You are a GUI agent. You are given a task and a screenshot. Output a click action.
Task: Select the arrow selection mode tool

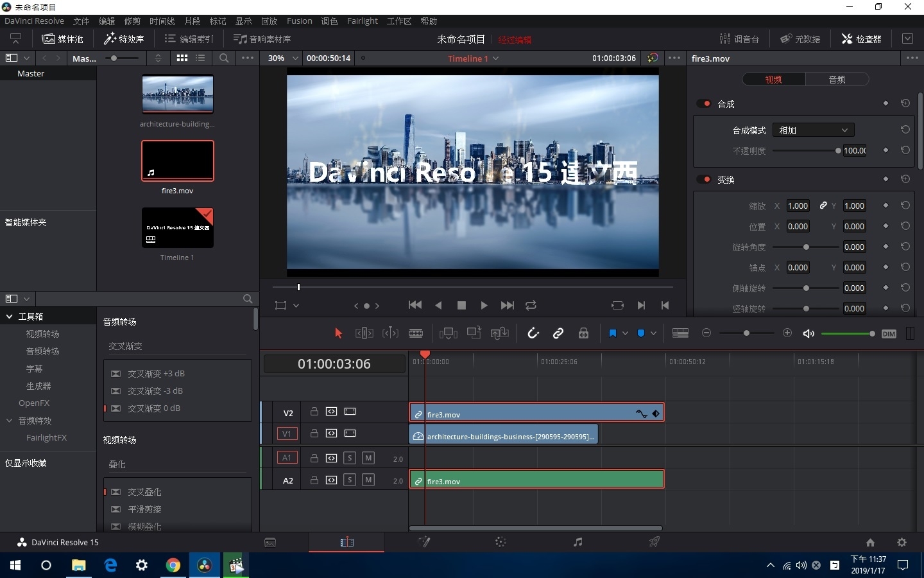pos(339,333)
